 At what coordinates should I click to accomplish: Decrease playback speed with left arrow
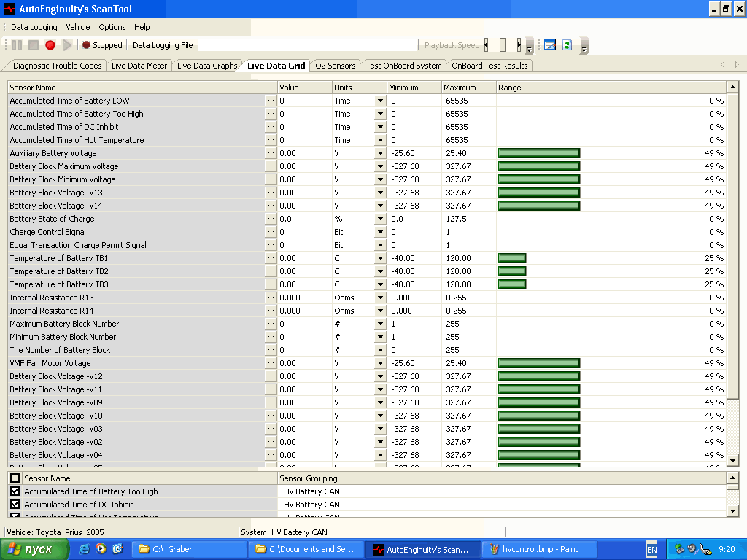tap(487, 45)
